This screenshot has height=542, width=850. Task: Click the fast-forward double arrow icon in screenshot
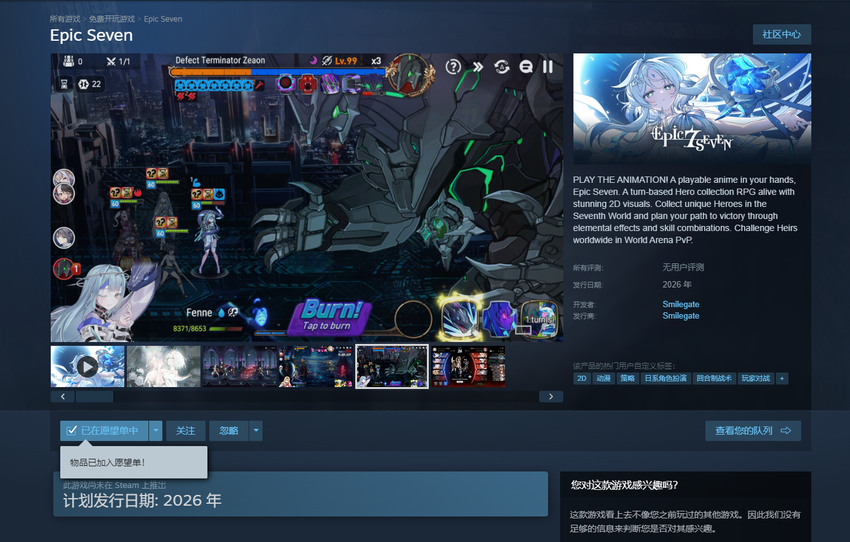pos(478,67)
